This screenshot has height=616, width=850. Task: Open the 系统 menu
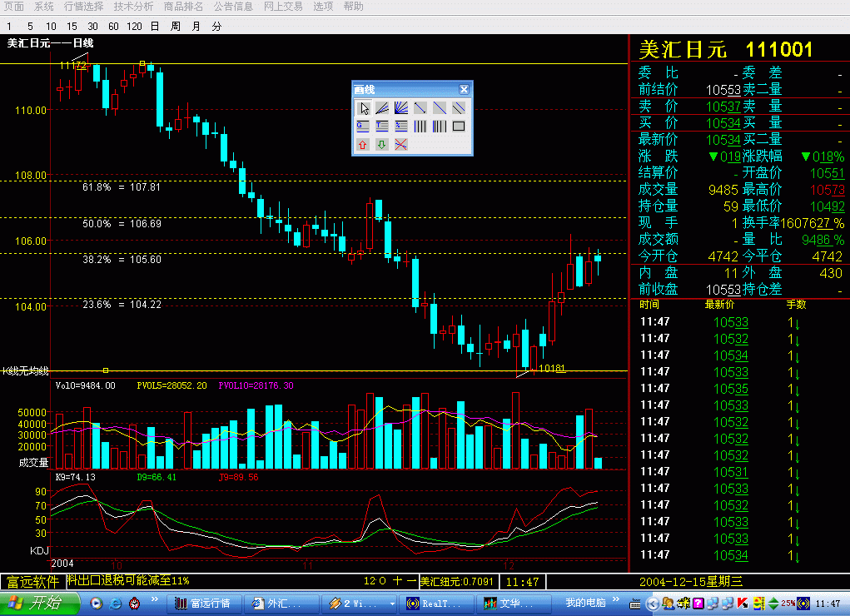coord(44,7)
